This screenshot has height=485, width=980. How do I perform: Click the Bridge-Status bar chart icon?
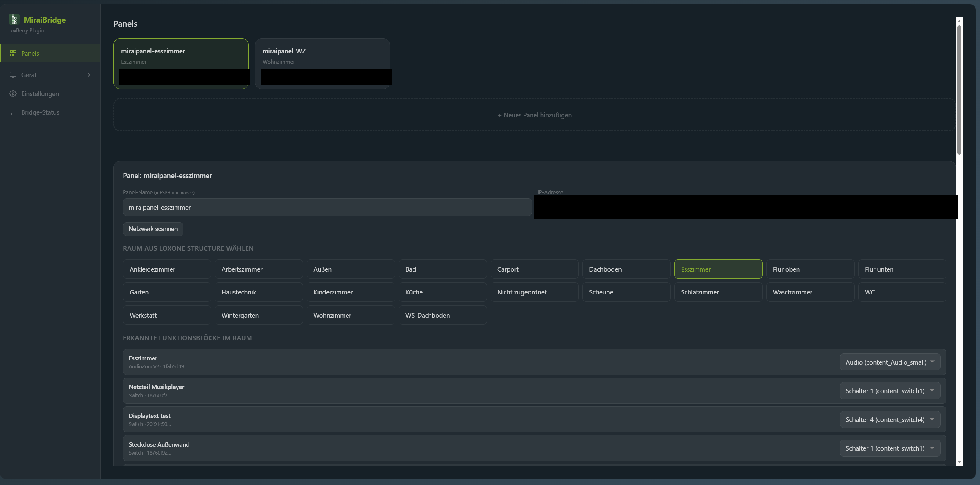tap(13, 112)
